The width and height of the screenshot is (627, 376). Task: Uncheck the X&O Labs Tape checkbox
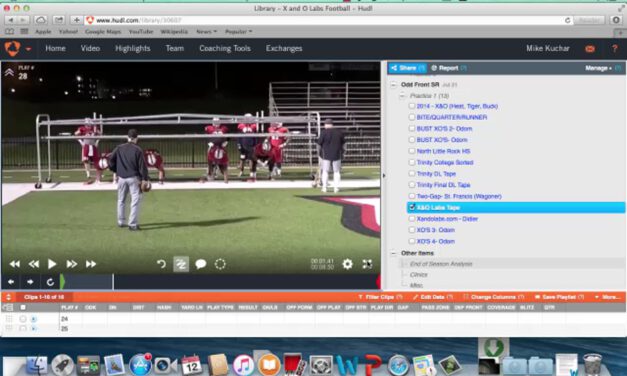coord(411,207)
